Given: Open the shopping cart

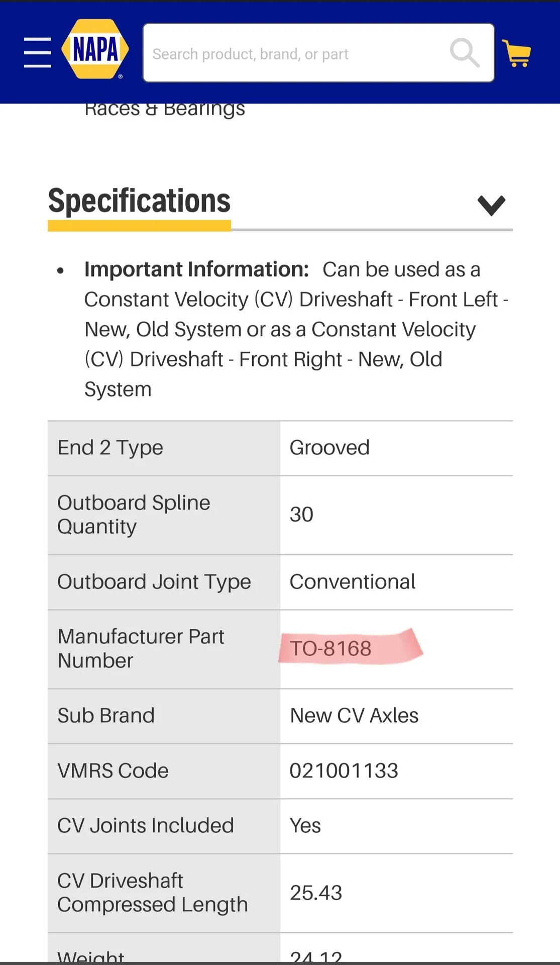Looking at the screenshot, I should point(517,53).
